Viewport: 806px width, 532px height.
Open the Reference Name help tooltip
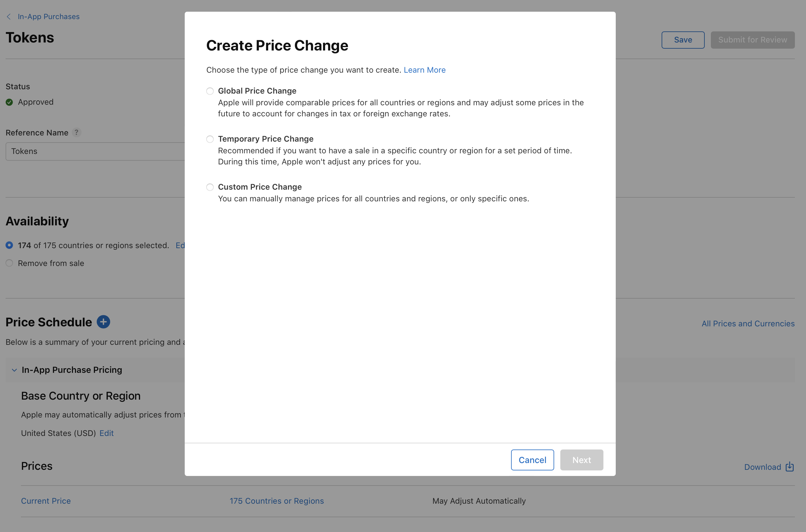(x=77, y=132)
